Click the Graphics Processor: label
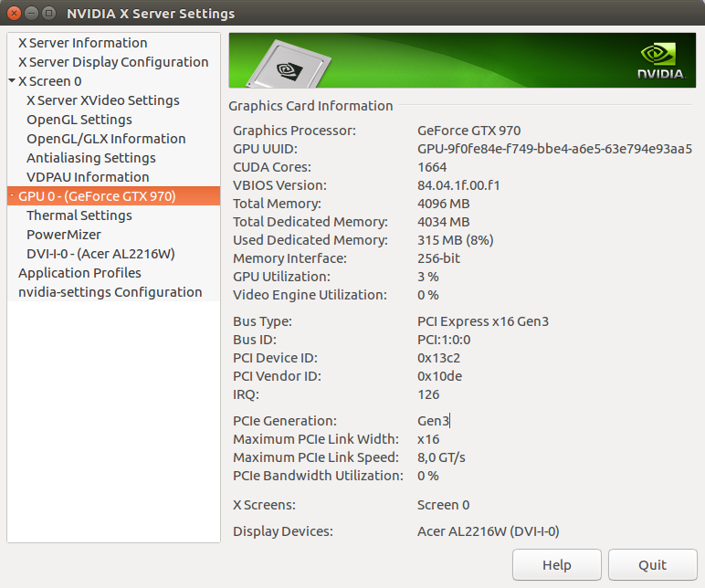This screenshot has width=705, height=588. pyautogui.click(x=294, y=131)
